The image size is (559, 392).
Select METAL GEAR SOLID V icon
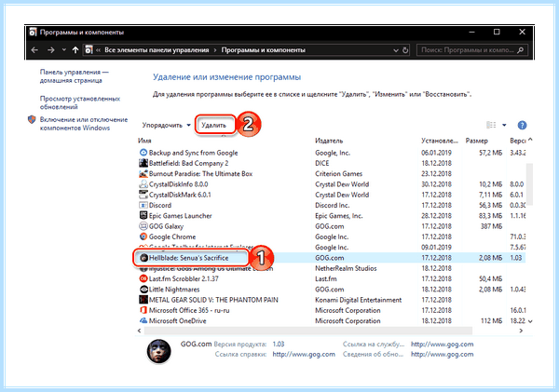pyautogui.click(x=143, y=300)
